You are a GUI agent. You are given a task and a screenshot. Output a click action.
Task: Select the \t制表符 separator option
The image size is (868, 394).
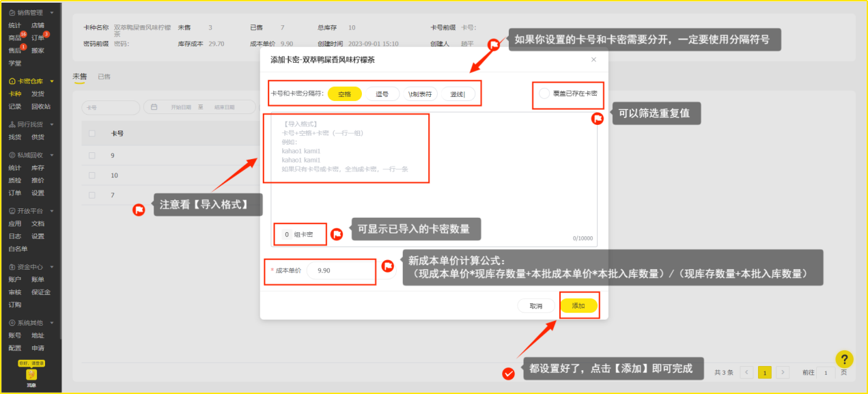coord(419,94)
